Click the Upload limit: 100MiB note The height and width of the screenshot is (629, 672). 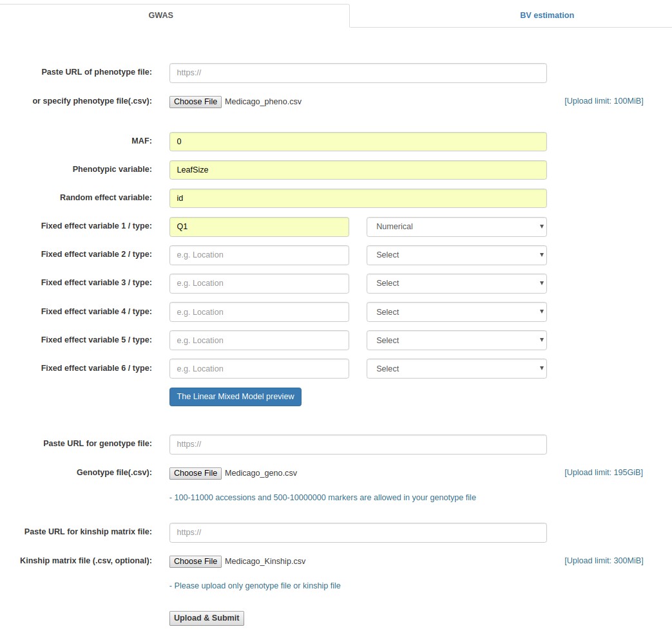click(x=604, y=101)
